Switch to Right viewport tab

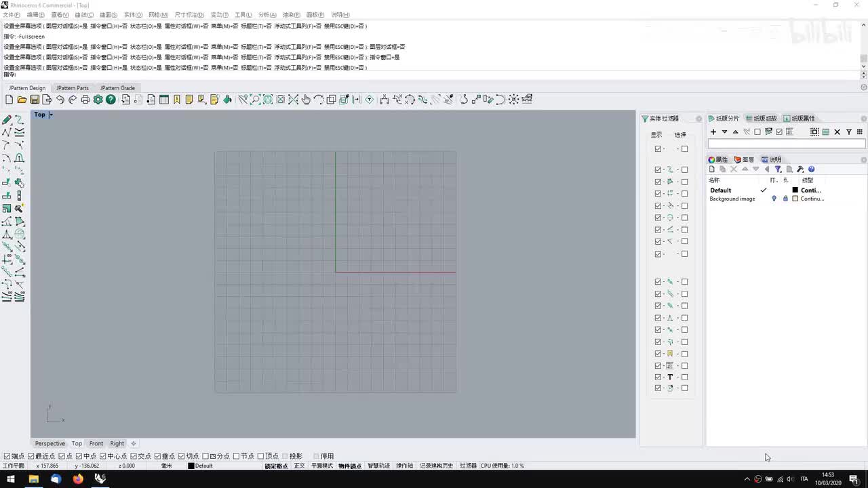pyautogui.click(x=117, y=443)
